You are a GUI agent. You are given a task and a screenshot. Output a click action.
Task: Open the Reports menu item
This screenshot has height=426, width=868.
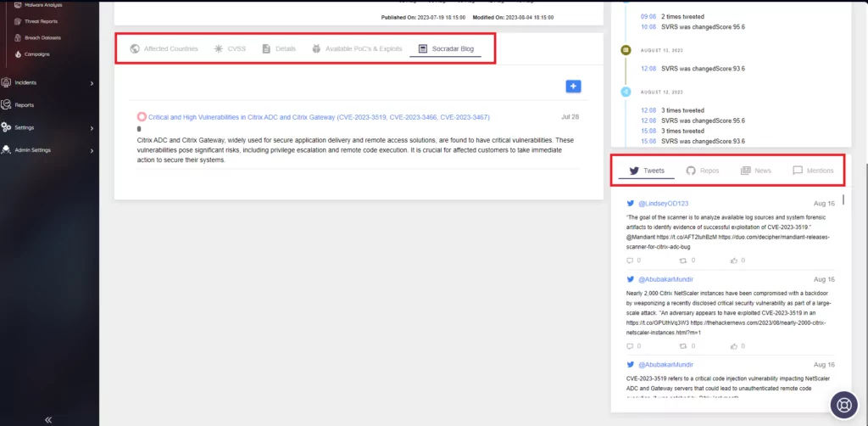pyautogui.click(x=25, y=105)
